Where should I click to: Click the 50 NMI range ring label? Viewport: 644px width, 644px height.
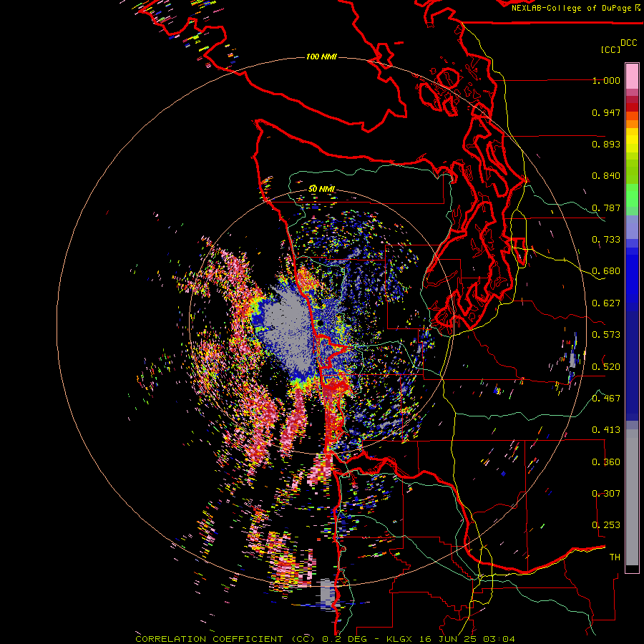click(321, 189)
